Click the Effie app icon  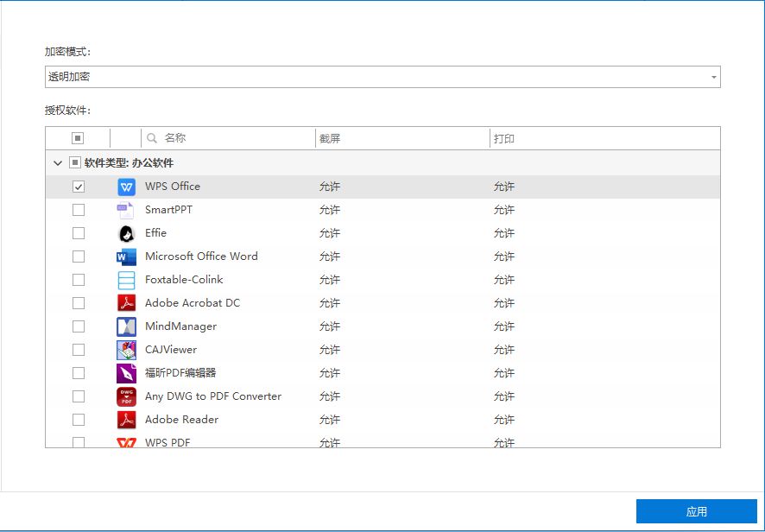point(126,234)
